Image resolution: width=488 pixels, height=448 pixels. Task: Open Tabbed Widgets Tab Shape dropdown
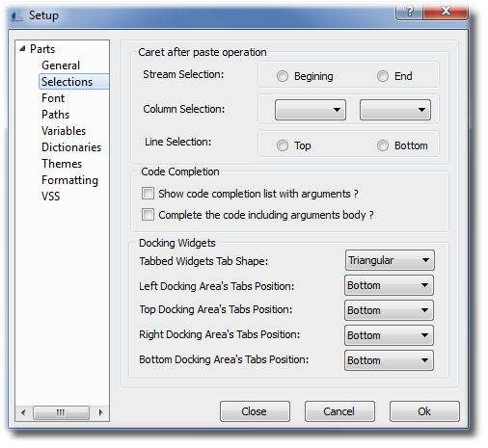(390, 260)
